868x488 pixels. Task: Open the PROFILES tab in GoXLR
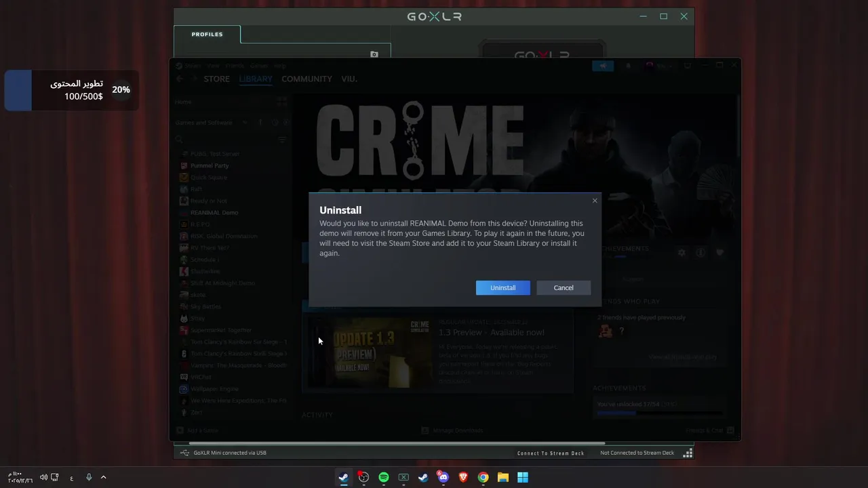click(x=207, y=34)
